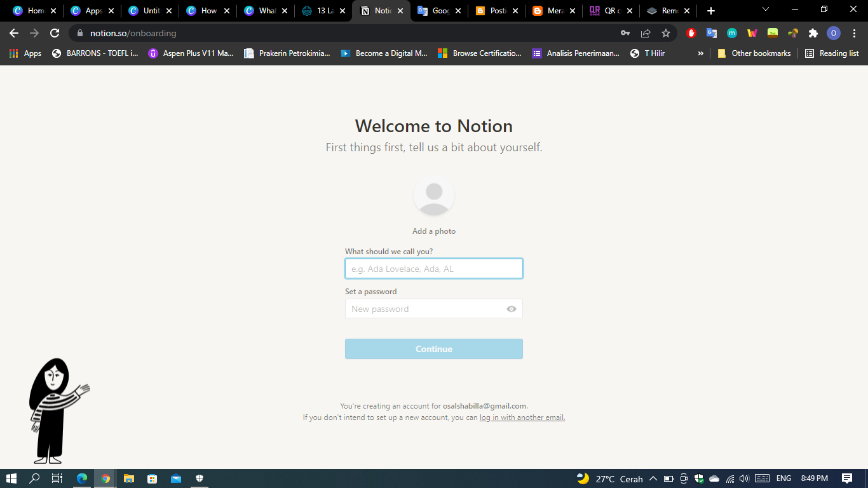
Task: Switch to the '13 La' browser tab
Action: pyautogui.click(x=324, y=11)
